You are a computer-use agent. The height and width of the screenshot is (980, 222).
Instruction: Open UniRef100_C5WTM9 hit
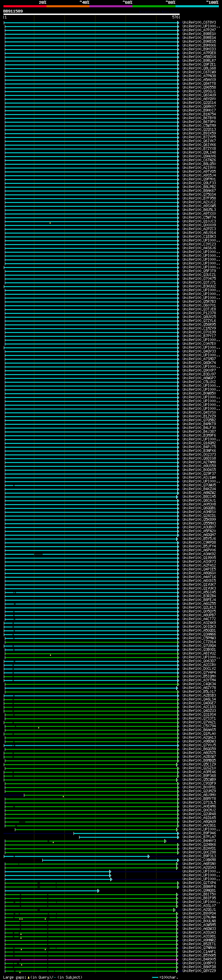pos(199,125)
